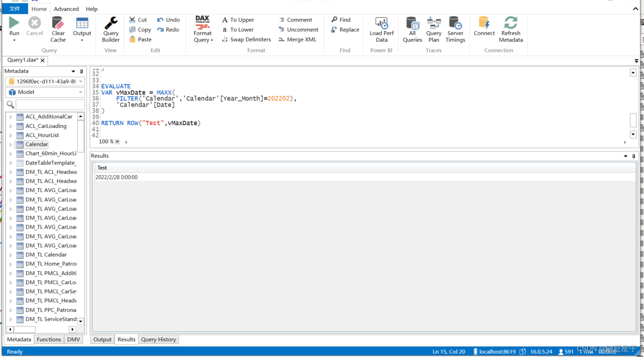The height and width of the screenshot is (357, 644).
Task: Click the metadata search box
Action: click(50, 104)
